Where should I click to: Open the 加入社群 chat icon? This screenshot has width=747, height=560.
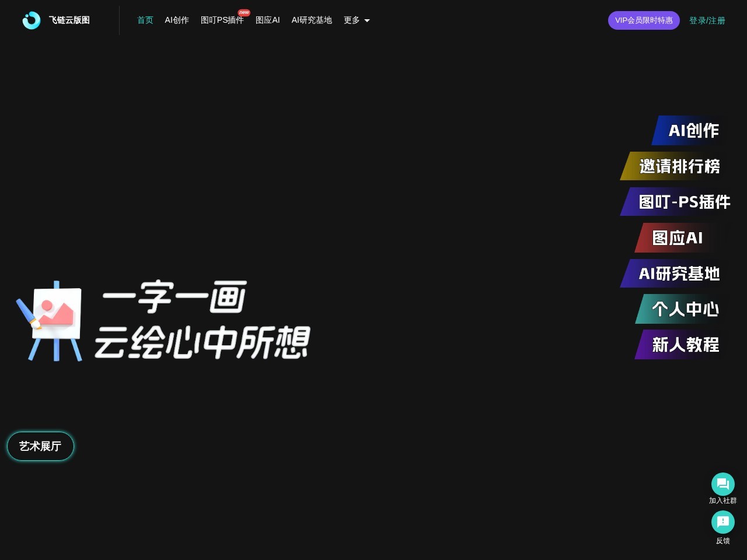(722, 484)
